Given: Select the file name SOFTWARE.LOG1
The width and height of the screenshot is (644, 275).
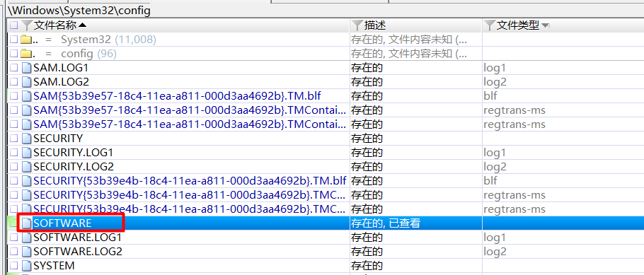Looking at the screenshot, I should pyautogui.click(x=78, y=238).
